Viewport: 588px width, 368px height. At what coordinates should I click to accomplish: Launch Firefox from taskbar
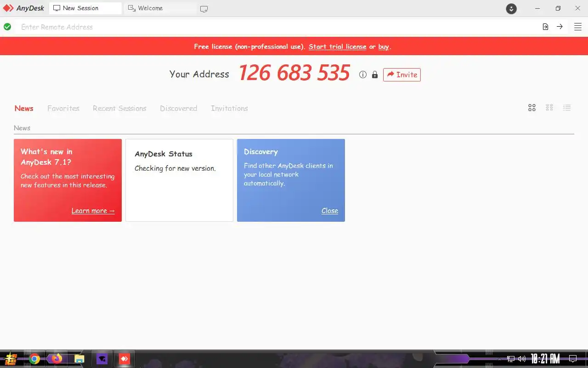point(57,359)
